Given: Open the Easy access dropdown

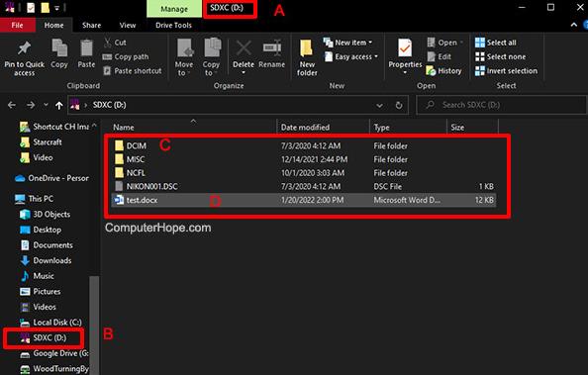Looking at the screenshot, I should [x=351, y=56].
